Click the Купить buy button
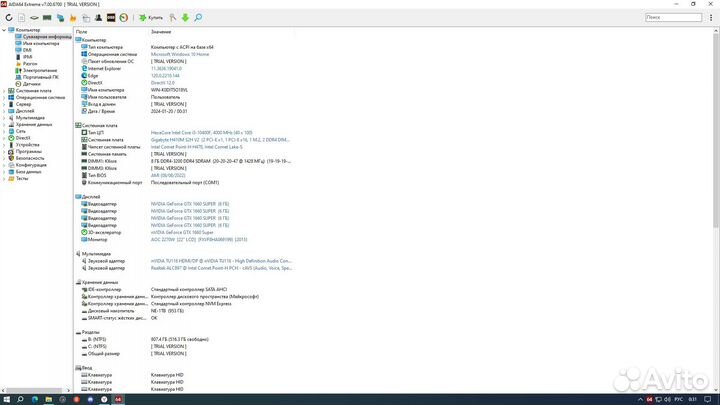The height and width of the screenshot is (405, 720). (x=150, y=17)
